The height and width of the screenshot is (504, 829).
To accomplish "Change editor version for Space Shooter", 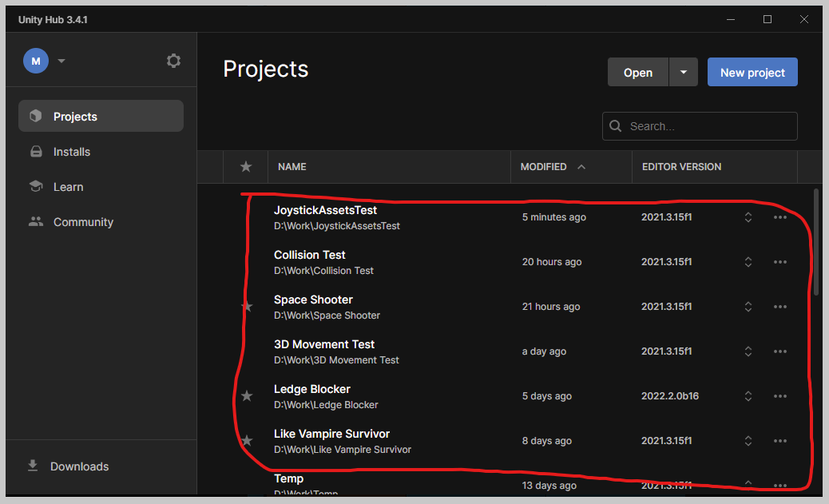I will point(748,307).
